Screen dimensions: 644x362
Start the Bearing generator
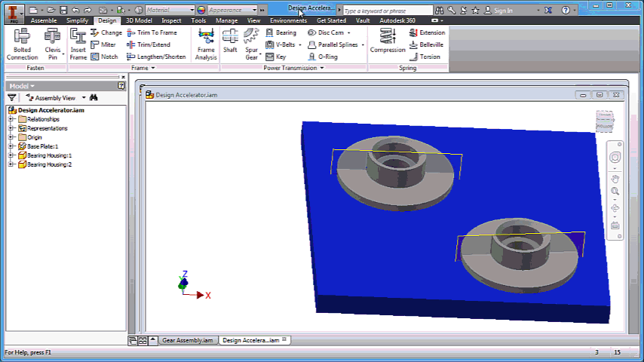[x=281, y=32]
